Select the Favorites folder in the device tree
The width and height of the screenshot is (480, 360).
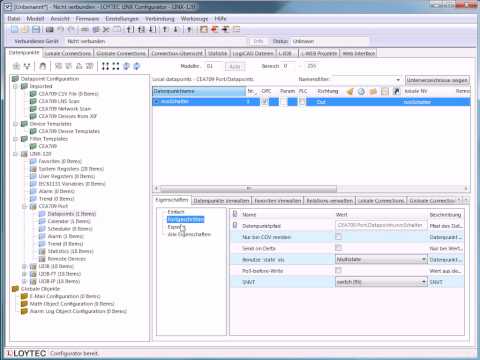[x=60, y=161]
